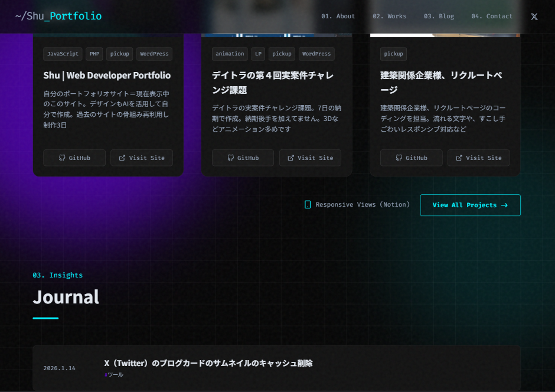Click the #ツール tag link
Screen dimensions: 555x392
[114, 374]
